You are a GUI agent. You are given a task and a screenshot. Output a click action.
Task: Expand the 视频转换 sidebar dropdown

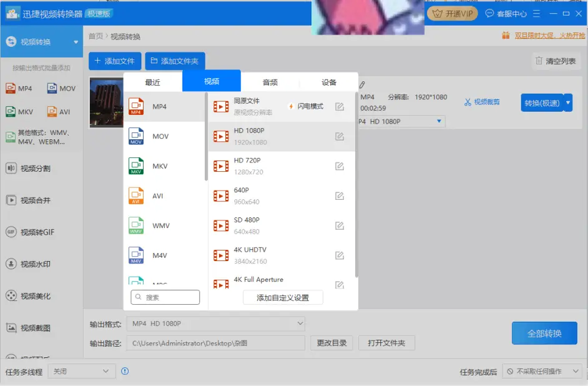(x=76, y=42)
